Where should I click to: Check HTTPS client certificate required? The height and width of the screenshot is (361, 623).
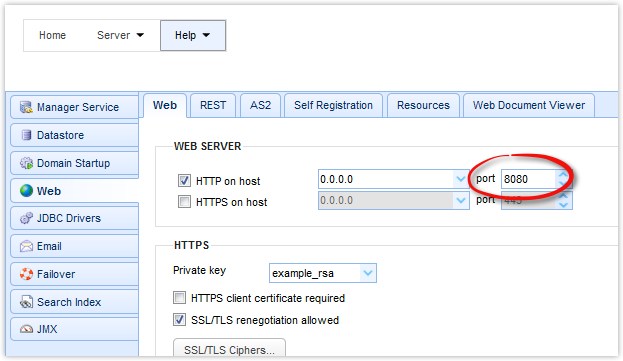pyautogui.click(x=179, y=297)
